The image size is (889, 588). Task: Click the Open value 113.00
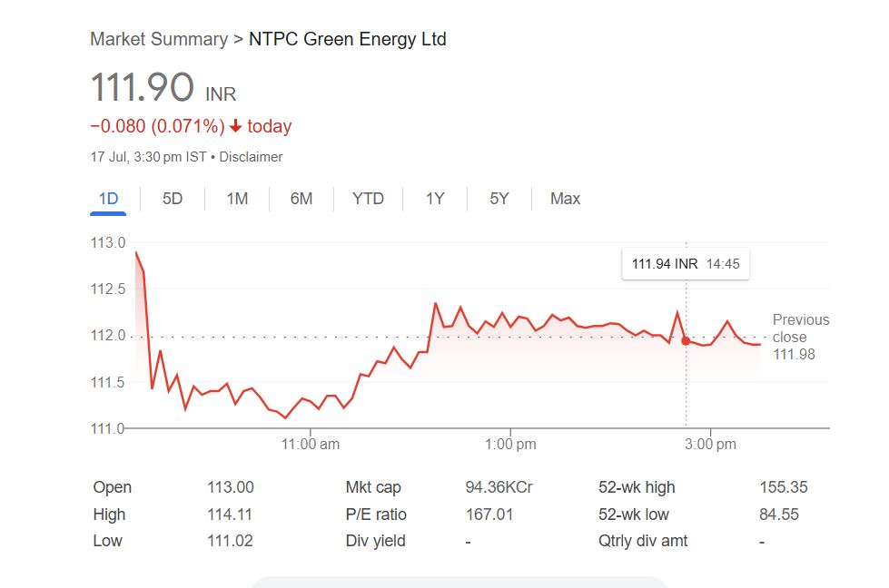[x=231, y=487]
